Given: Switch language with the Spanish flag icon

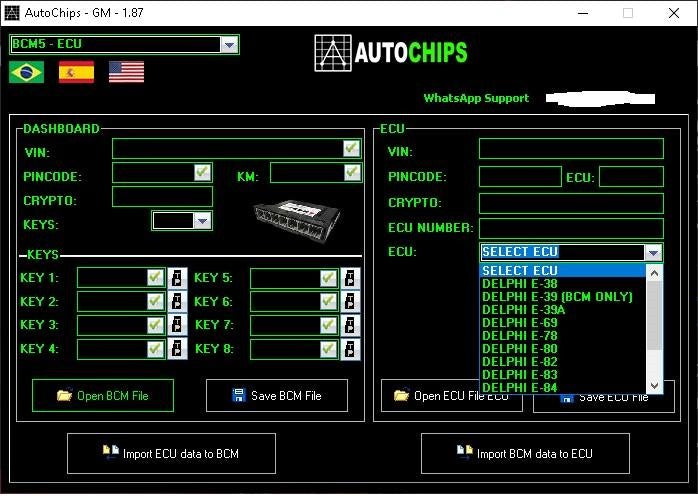Looking at the screenshot, I should [76, 72].
